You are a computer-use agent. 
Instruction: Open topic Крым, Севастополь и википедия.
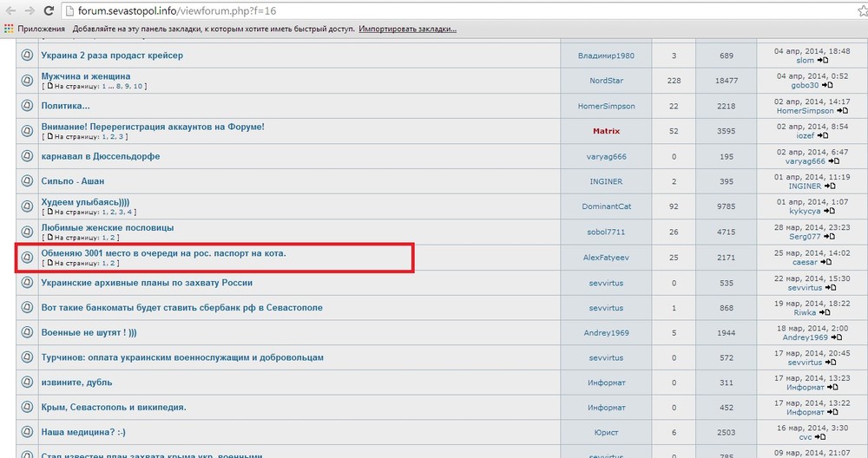[114, 407]
